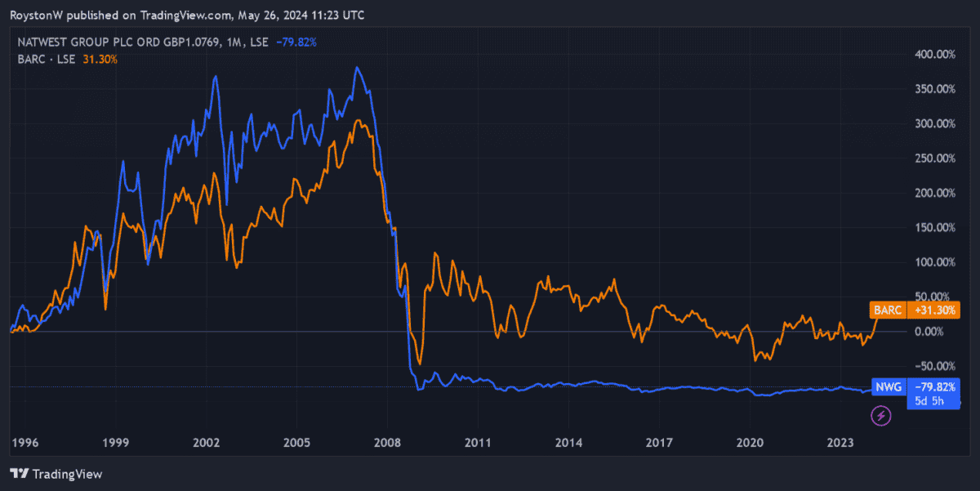Select the 2008 year marker on time axis
980x491 pixels.
click(x=387, y=443)
